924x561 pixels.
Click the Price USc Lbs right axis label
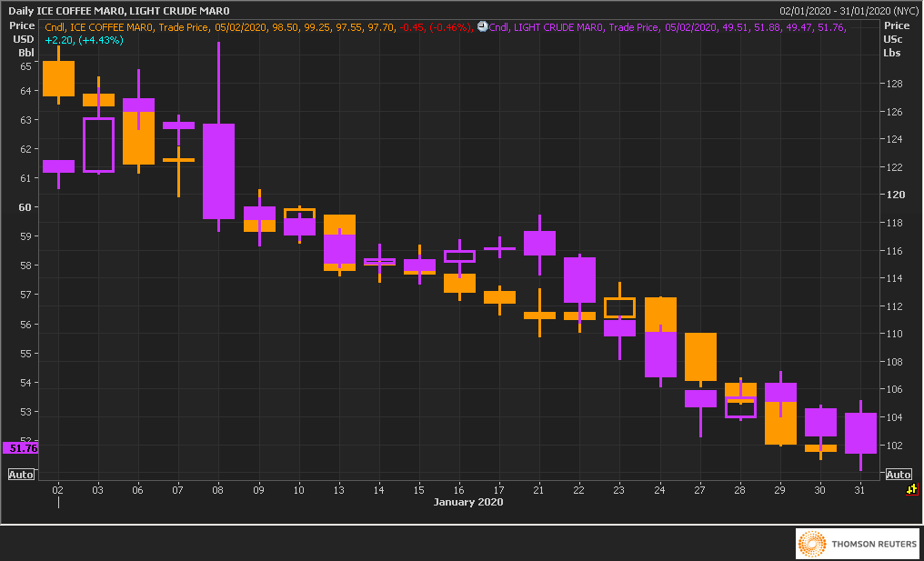[x=897, y=39]
